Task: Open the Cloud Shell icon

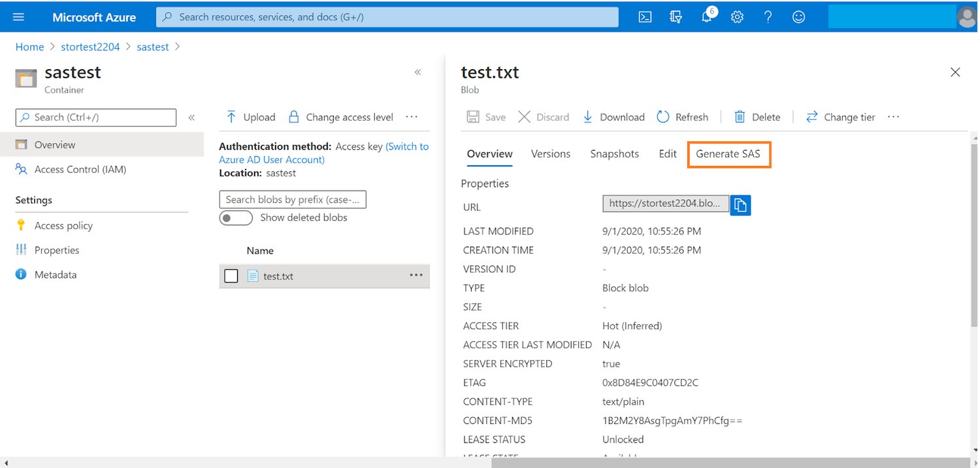Action: [x=645, y=18]
